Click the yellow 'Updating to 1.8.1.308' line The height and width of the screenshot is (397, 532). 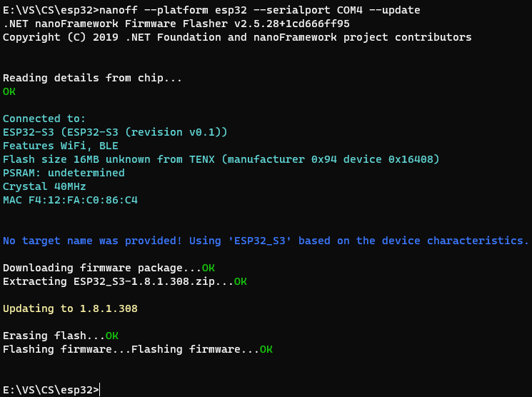coord(70,308)
